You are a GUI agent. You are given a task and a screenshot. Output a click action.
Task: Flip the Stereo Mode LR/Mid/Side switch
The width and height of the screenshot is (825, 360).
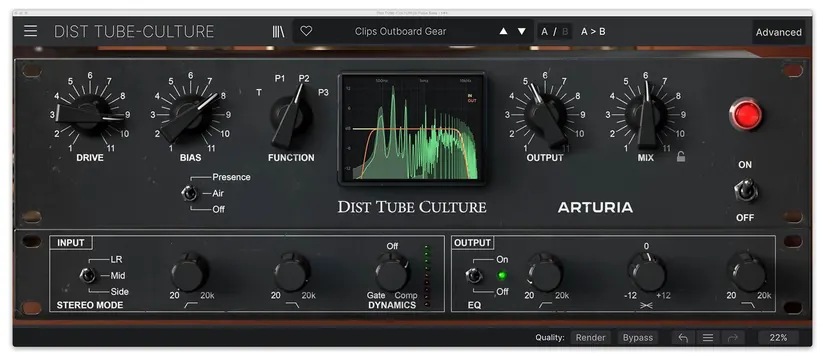(87, 275)
